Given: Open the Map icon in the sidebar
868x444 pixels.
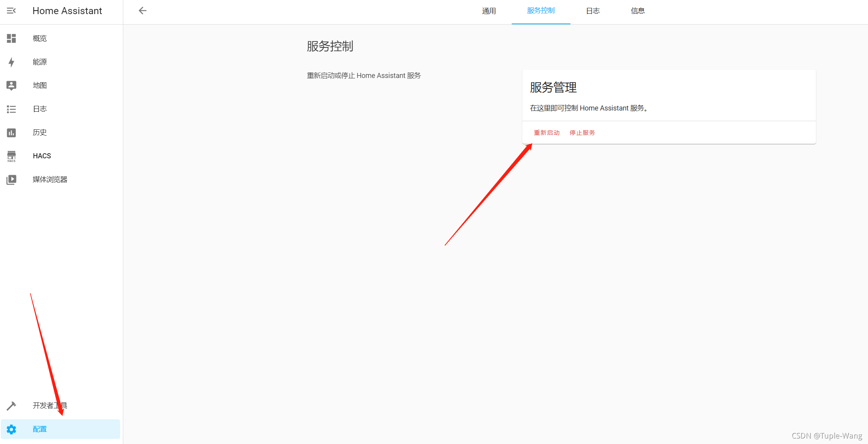Looking at the screenshot, I should [x=11, y=85].
